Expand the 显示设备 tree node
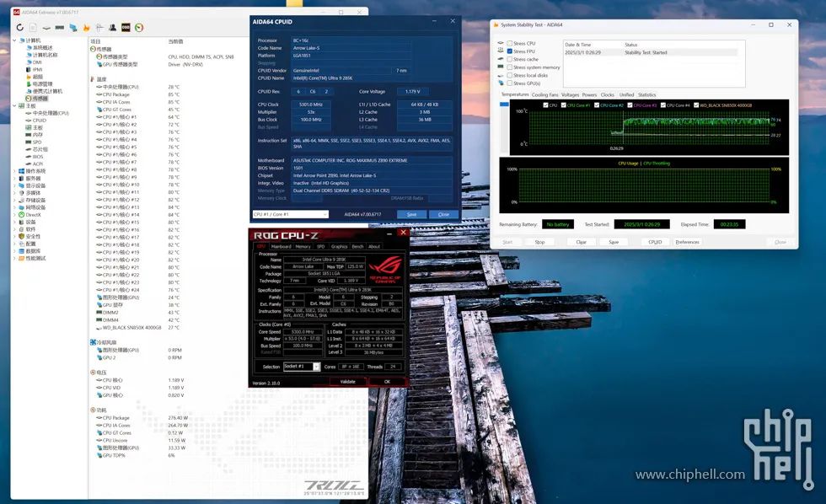Viewport: 826px width, 504px height. pyautogui.click(x=14, y=185)
